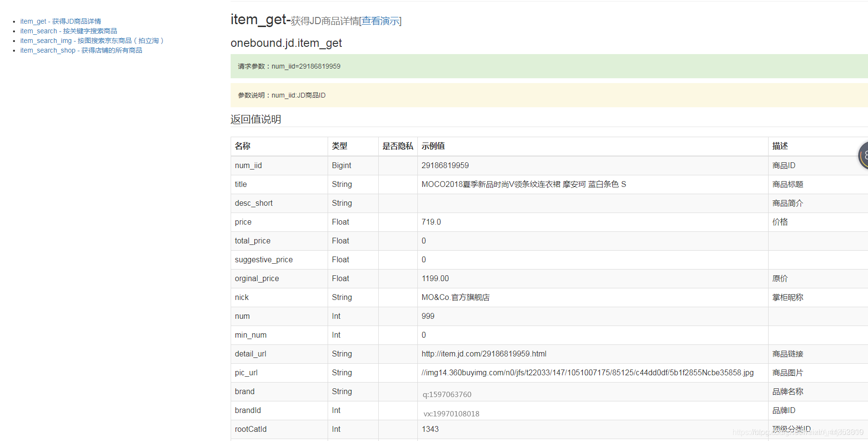Select the 原价 description cell
Image resolution: width=868 pixels, height=441 pixels.
point(818,279)
